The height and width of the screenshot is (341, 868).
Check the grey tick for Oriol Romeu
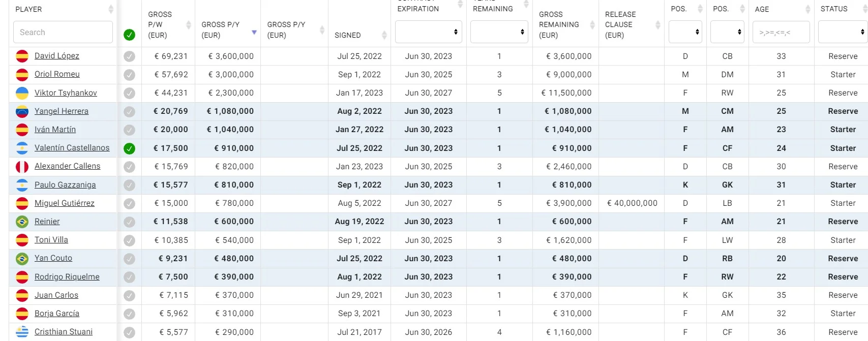pyautogui.click(x=129, y=75)
